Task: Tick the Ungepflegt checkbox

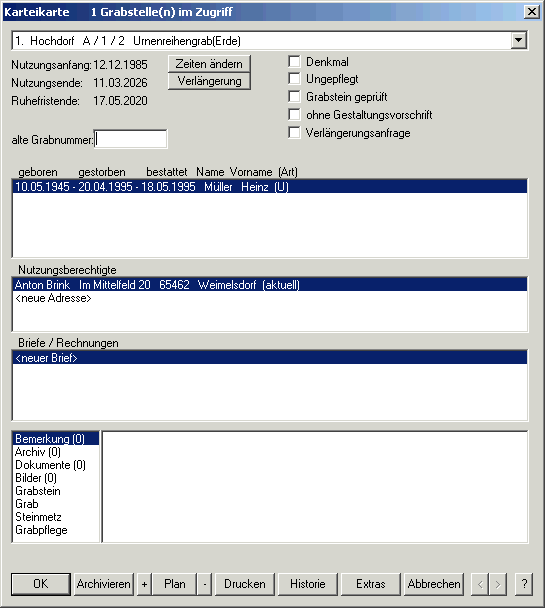Action: [x=294, y=79]
